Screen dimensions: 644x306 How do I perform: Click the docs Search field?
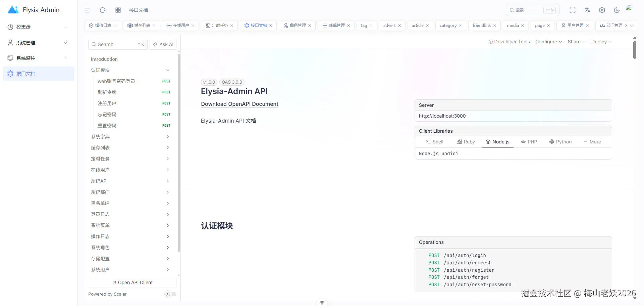point(118,44)
